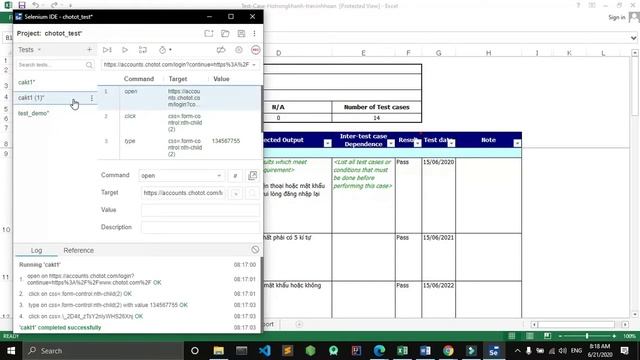Click the Target input field
Viewport: 640px width, 360px height.
(x=183, y=193)
